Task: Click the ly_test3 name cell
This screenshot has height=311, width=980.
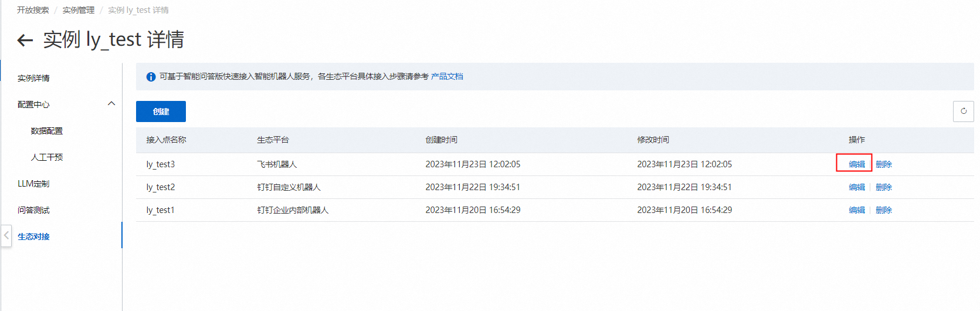Action: pyautogui.click(x=161, y=164)
